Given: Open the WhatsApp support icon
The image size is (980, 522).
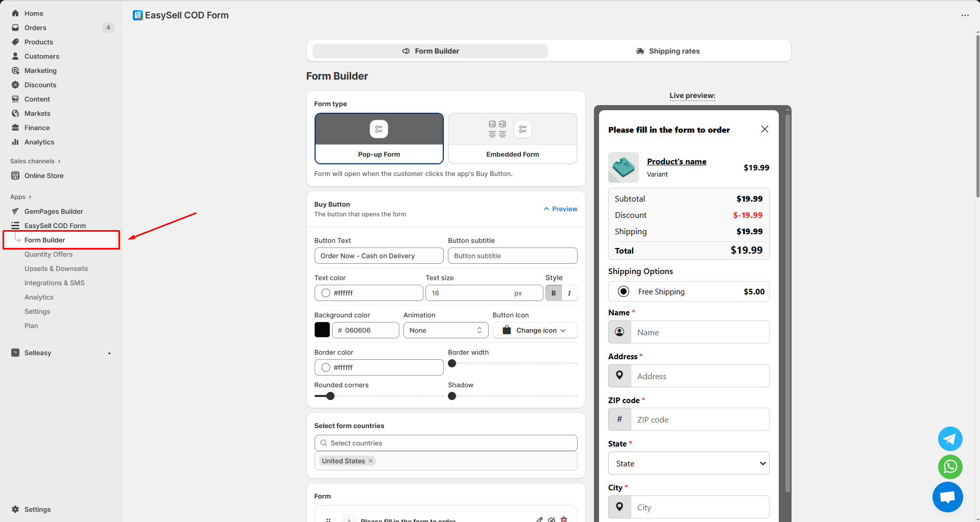Looking at the screenshot, I should coord(950,466).
